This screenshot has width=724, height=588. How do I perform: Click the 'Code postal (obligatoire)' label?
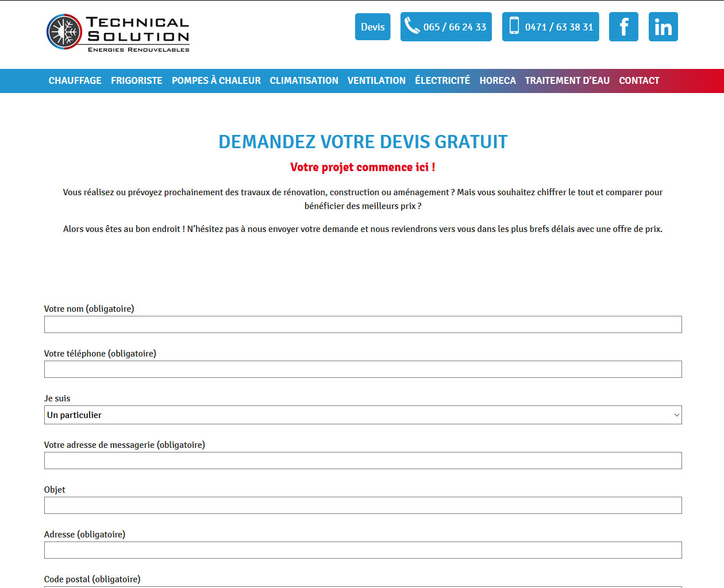point(93,579)
